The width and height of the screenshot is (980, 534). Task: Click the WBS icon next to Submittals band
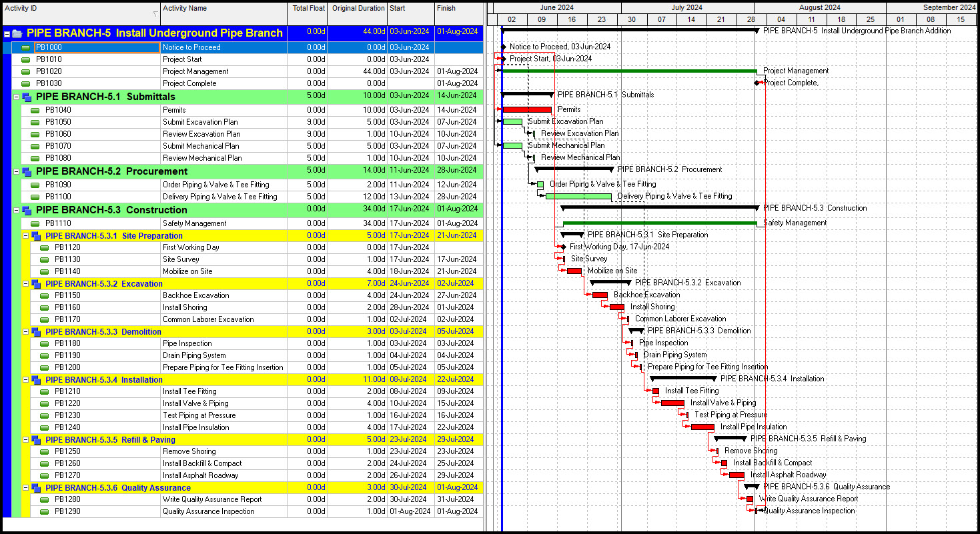pos(27,97)
